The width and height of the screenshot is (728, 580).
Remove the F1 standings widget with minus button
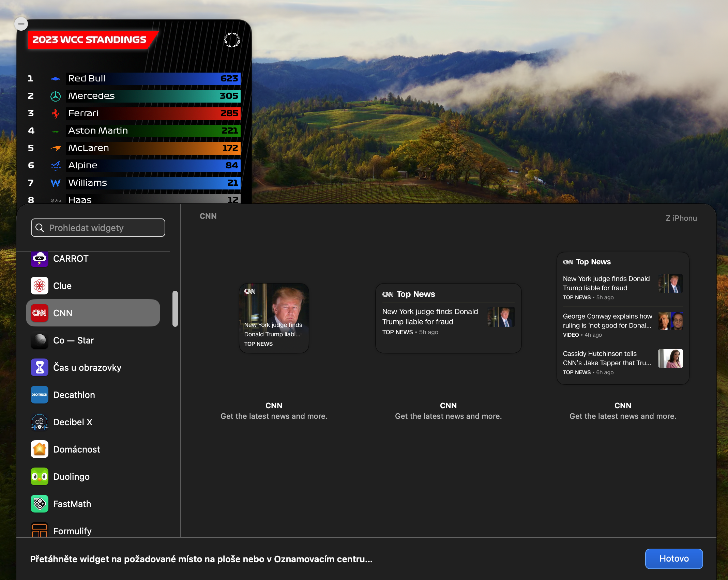point(21,24)
